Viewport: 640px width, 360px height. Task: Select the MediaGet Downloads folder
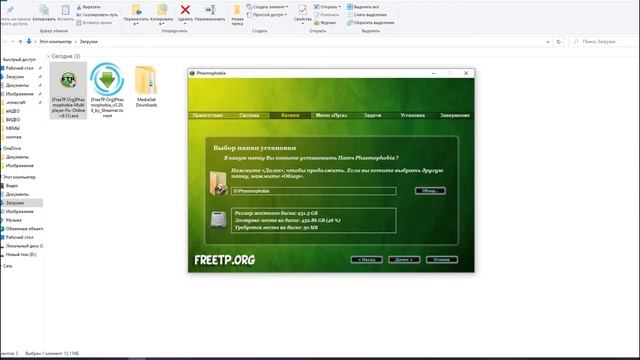[x=146, y=86]
